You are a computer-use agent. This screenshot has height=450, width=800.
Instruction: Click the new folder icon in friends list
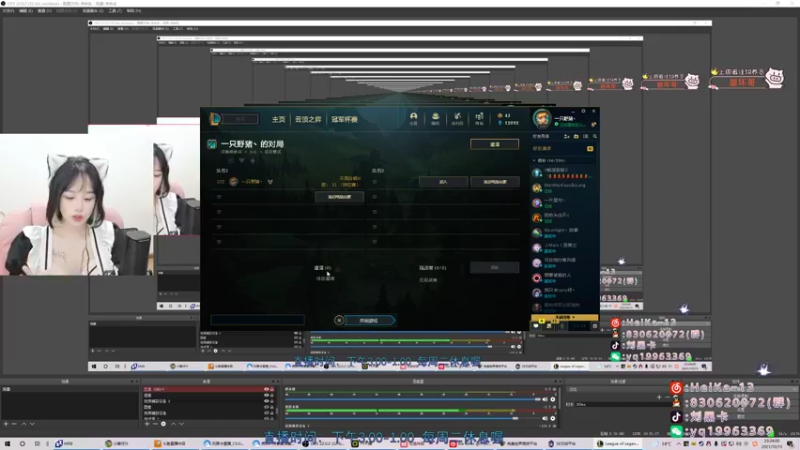tap(576, 136)
